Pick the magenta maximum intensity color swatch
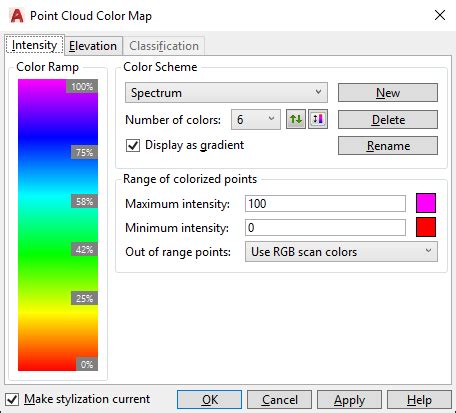Screen dimensions: 456x413 (426, 203)
